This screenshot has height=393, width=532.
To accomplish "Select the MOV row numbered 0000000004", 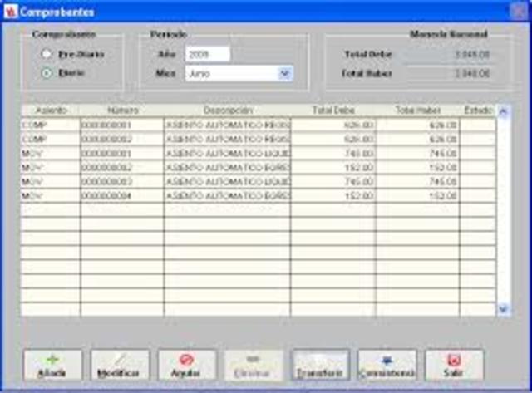I will coord(259,196).
